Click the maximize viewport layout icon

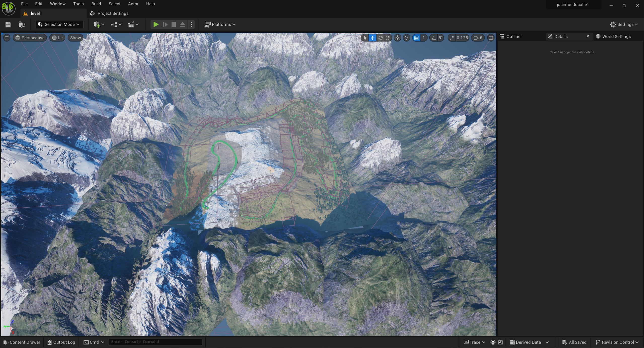490,38
